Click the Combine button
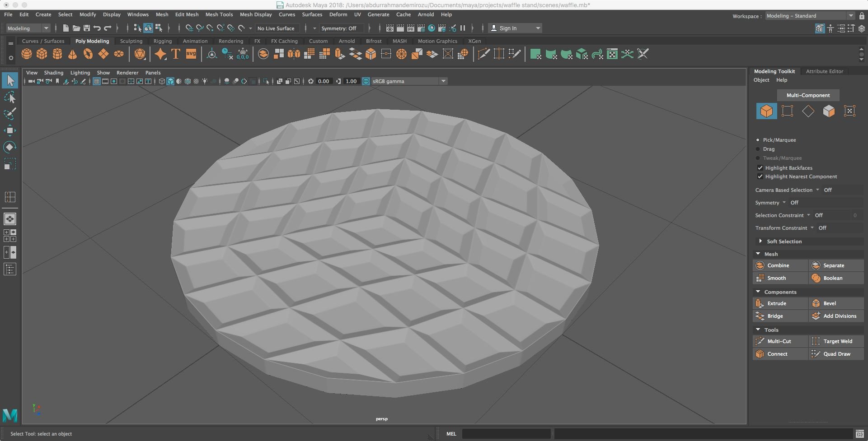 (x=780, y=265)
